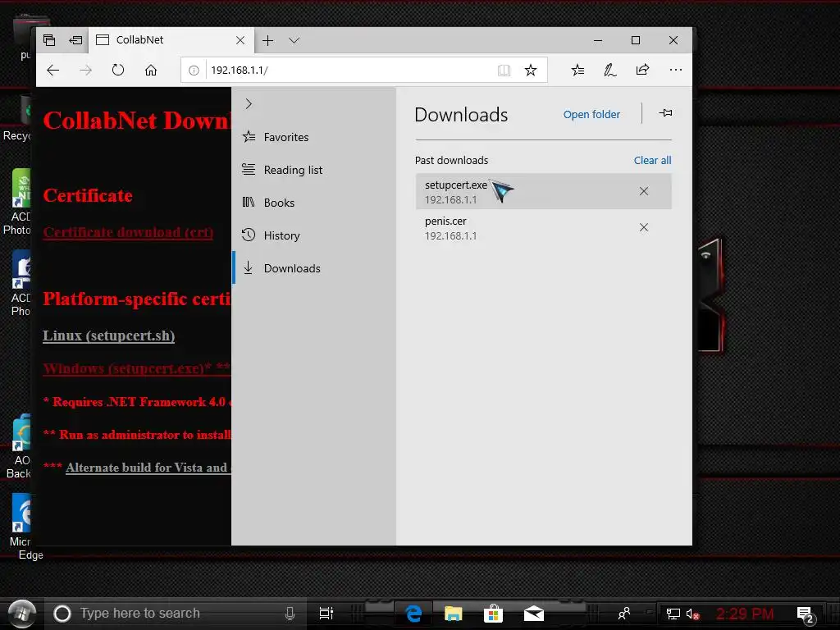
Task: Click Alternate build for Vista link
Action: [148, 468]
